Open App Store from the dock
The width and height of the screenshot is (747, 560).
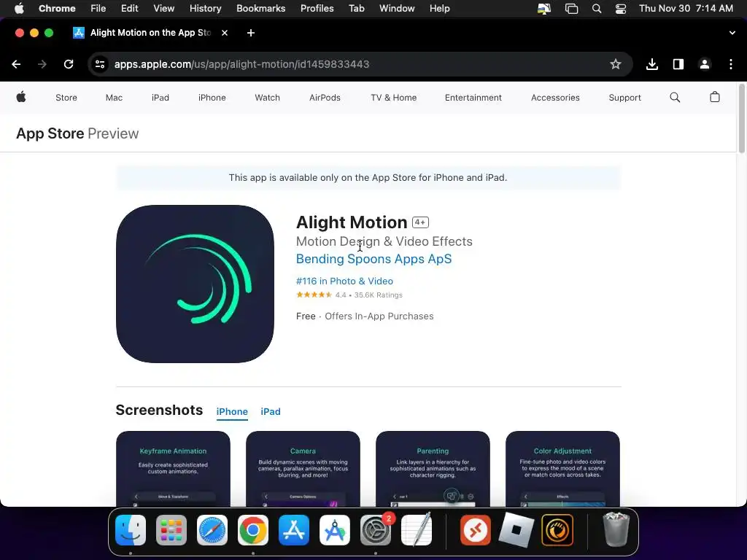(x=294, y=530)
